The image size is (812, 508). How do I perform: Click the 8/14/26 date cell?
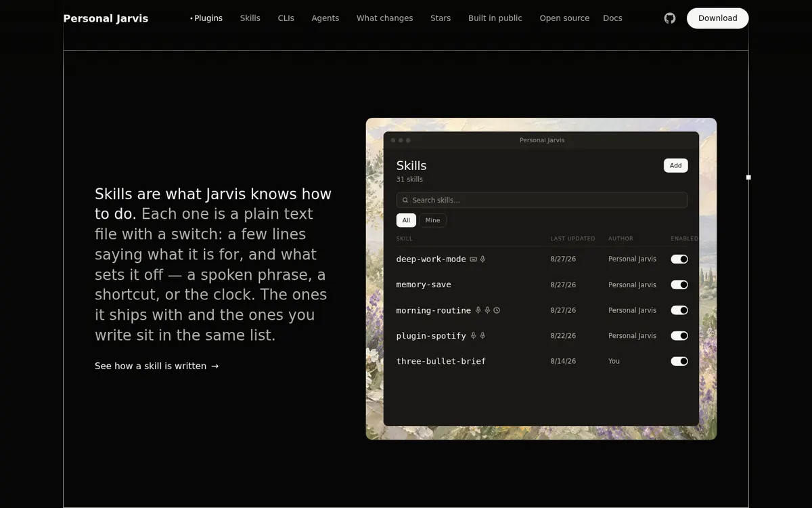563,361
